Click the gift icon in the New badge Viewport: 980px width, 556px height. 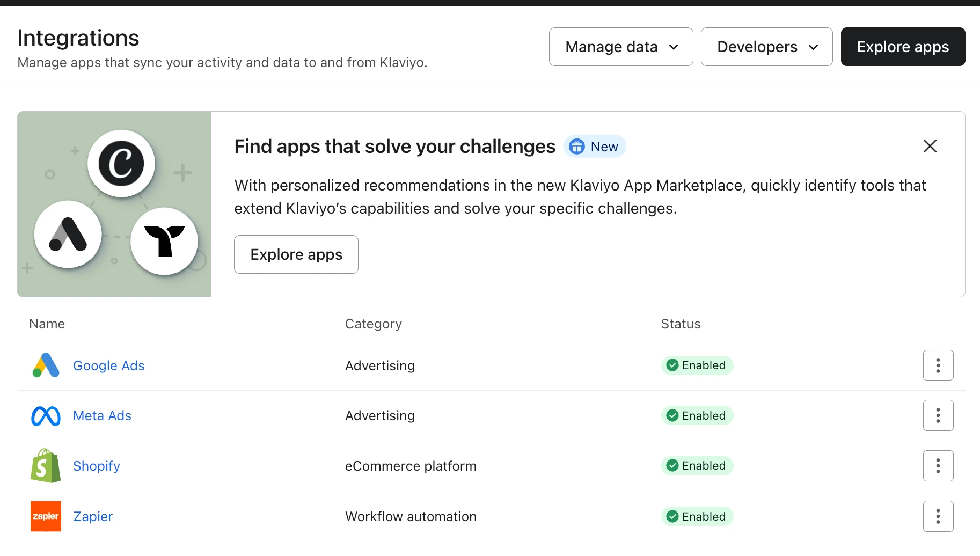click(577, 147)
